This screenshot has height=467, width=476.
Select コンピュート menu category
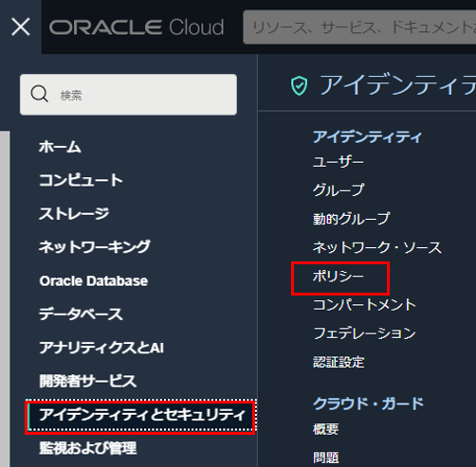tap(81, 180)
